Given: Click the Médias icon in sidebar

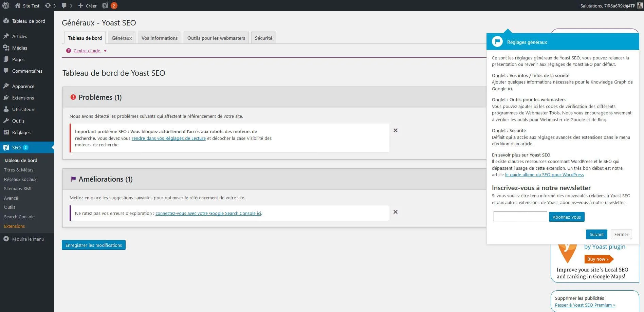Looking at the screenshot, I should click(6, 48).
